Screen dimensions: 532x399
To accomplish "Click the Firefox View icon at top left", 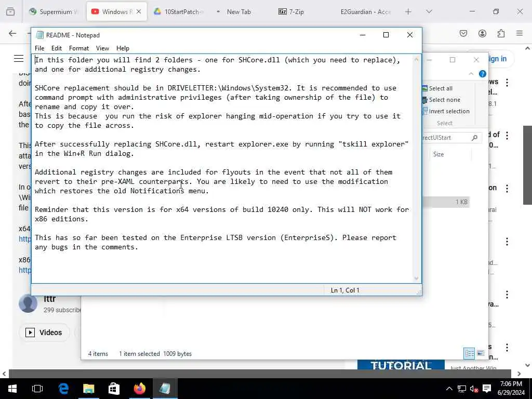I will point(10,11).
